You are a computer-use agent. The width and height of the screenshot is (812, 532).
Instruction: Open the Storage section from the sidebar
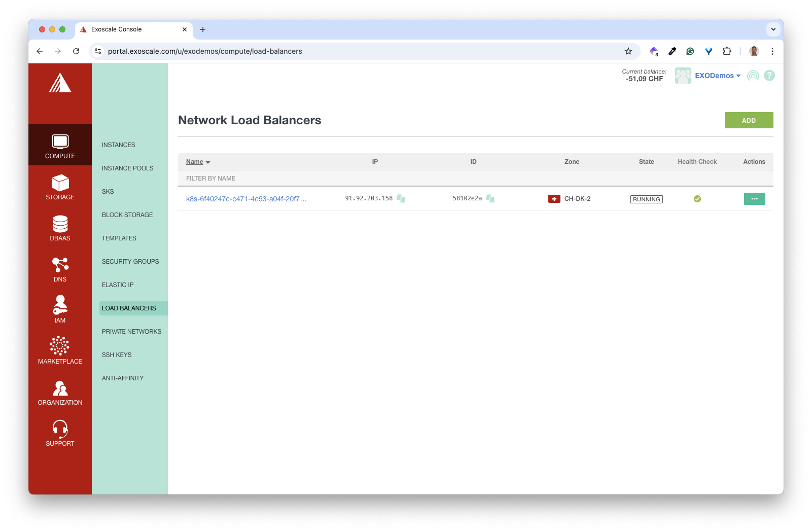tap(60, 186)
